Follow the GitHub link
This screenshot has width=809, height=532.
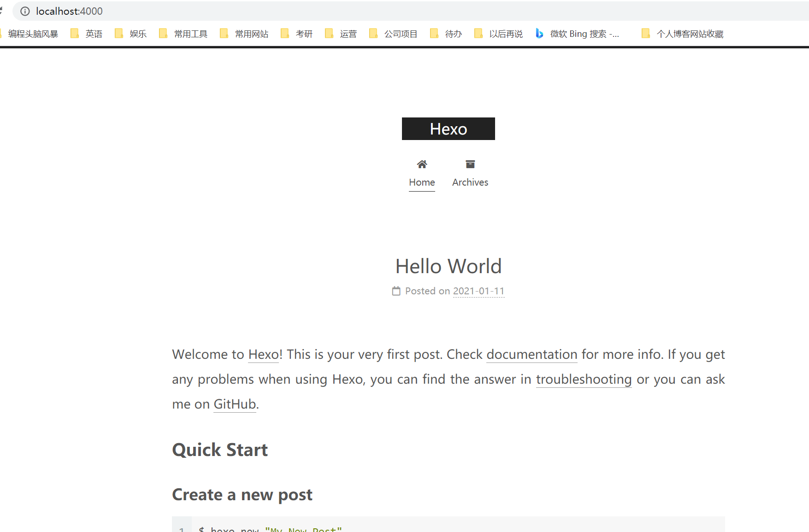coord(235,404)
